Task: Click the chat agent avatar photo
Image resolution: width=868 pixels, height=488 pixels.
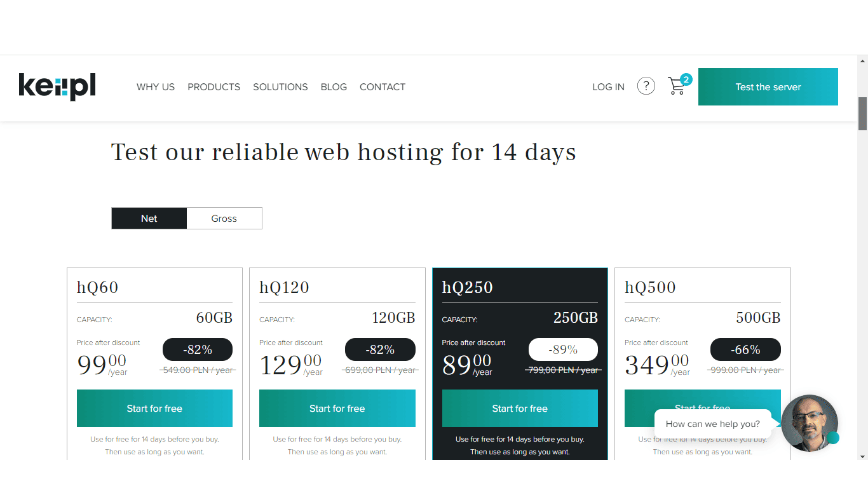Action: pyautogui.click(x=810, y=423)
